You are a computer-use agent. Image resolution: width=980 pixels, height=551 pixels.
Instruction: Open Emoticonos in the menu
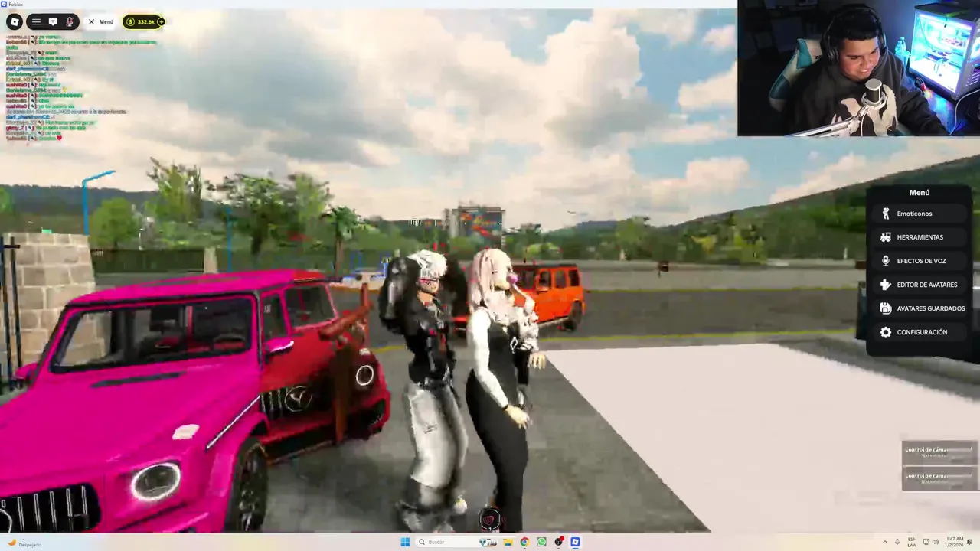pos(920,214)
